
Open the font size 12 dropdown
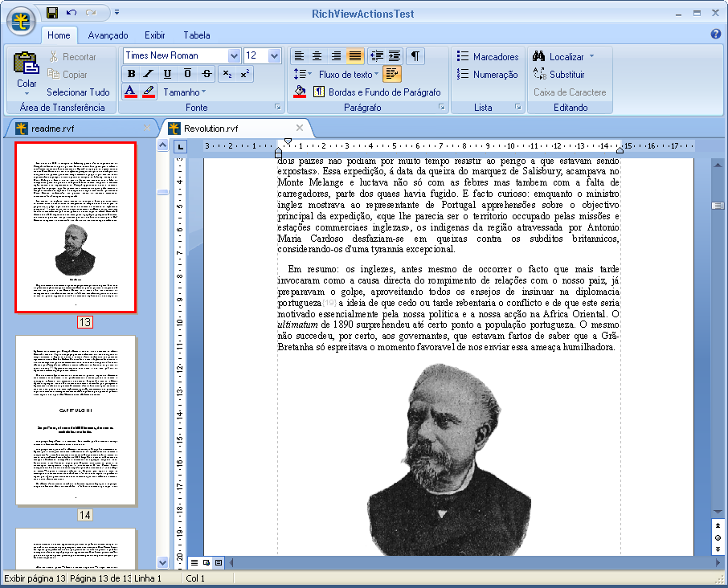(274, 55)
